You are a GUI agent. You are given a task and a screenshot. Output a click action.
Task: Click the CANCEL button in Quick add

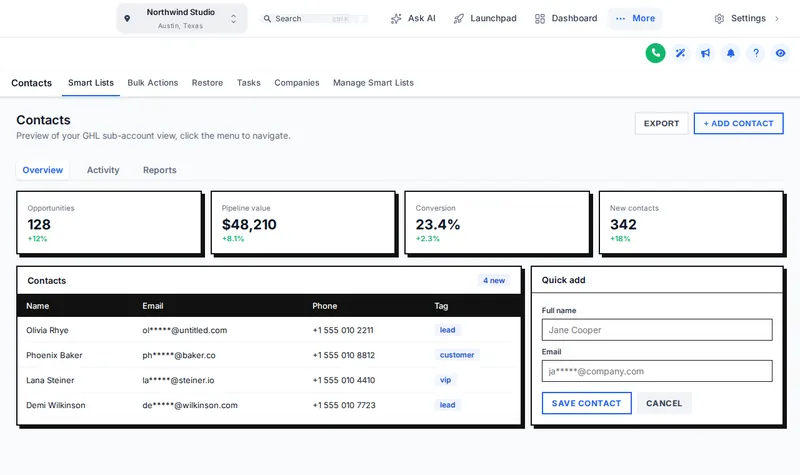[x=664, y=403]
